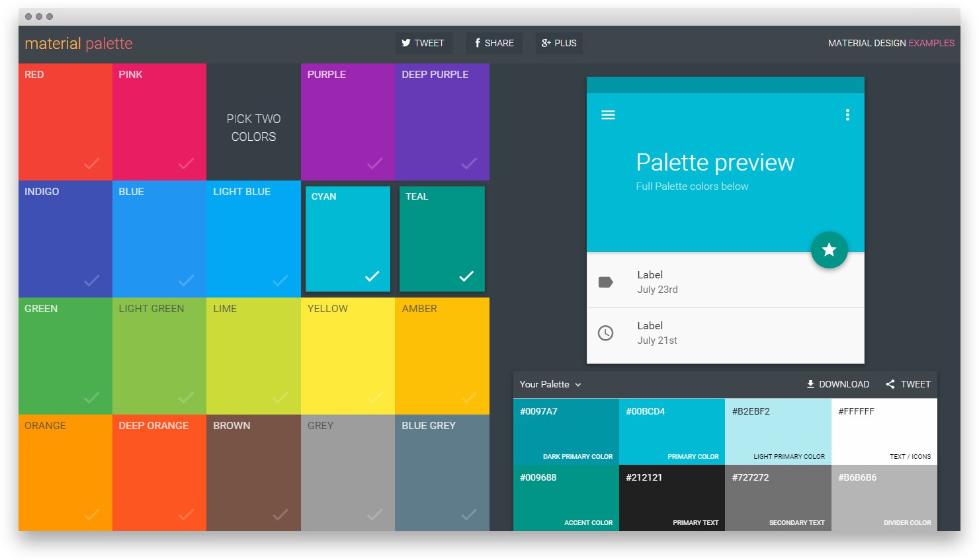Click the clock icon beside July 21st

[x=605, y=333]
